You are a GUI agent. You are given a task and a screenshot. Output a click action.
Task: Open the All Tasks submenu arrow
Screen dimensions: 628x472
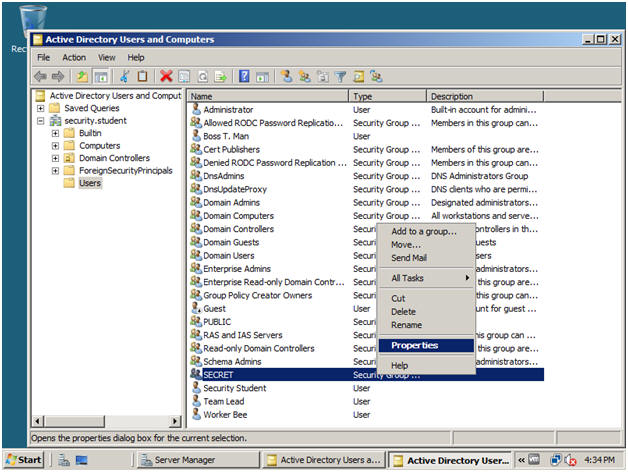[467, 277]
